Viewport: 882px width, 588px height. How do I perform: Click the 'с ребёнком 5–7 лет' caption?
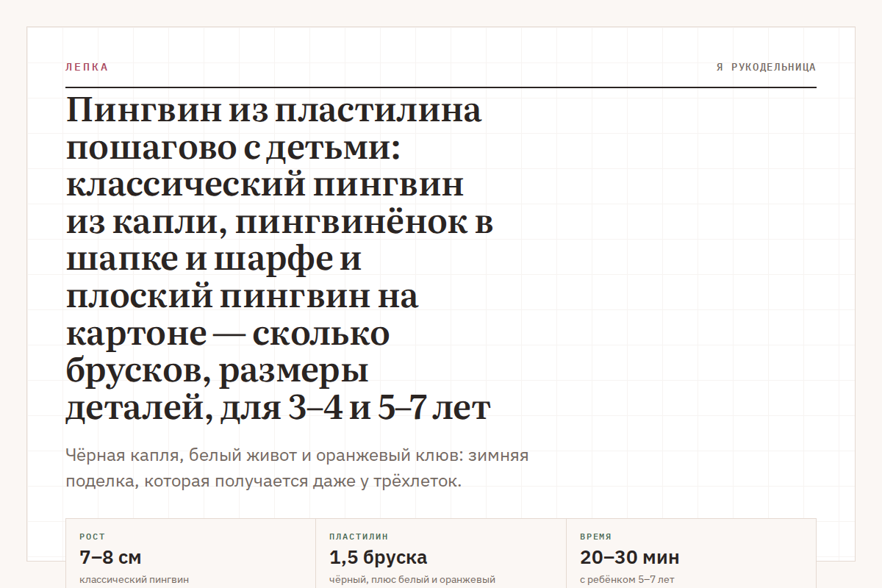click(x=627, y=579)
